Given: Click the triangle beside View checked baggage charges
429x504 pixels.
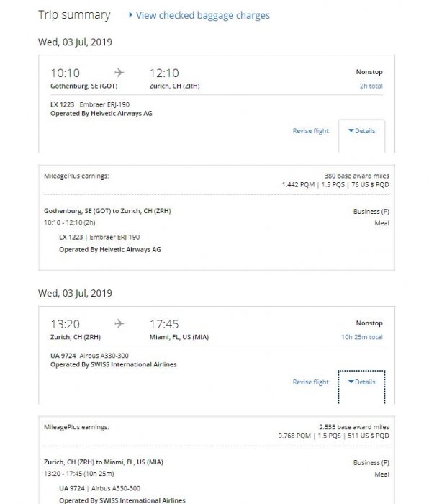Looking at the screenshot, I should (x=130, y=15).
